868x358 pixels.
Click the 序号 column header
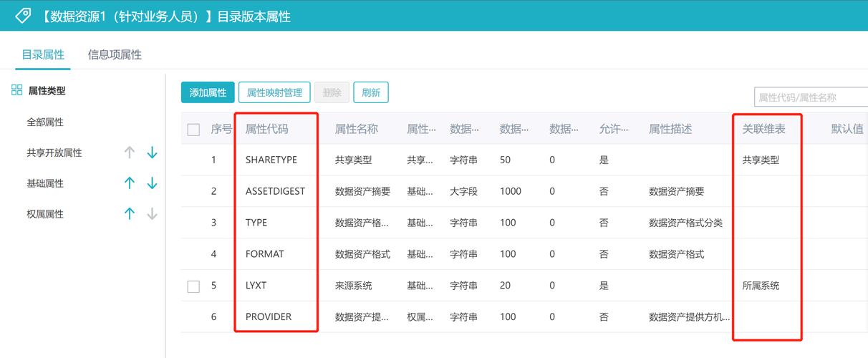click(x=221, y=129)
